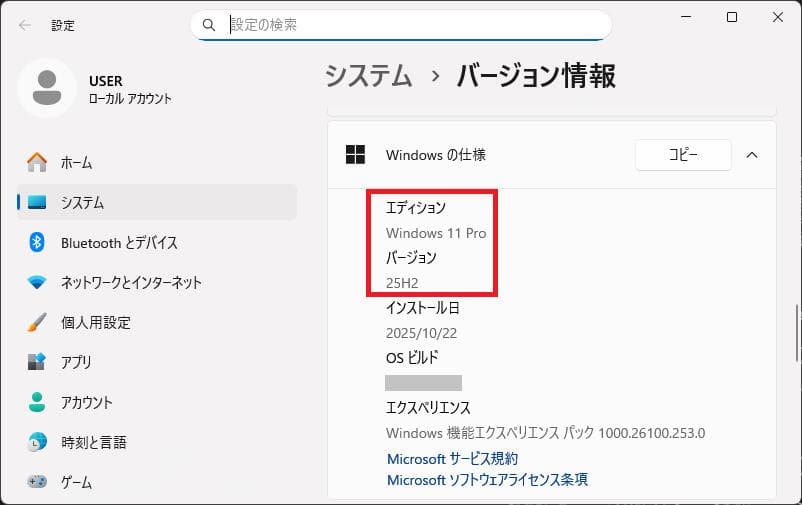This screenshot has width=802, height=505.
Task: Click the network Wi-Fi icon
Action: (37, 282)
